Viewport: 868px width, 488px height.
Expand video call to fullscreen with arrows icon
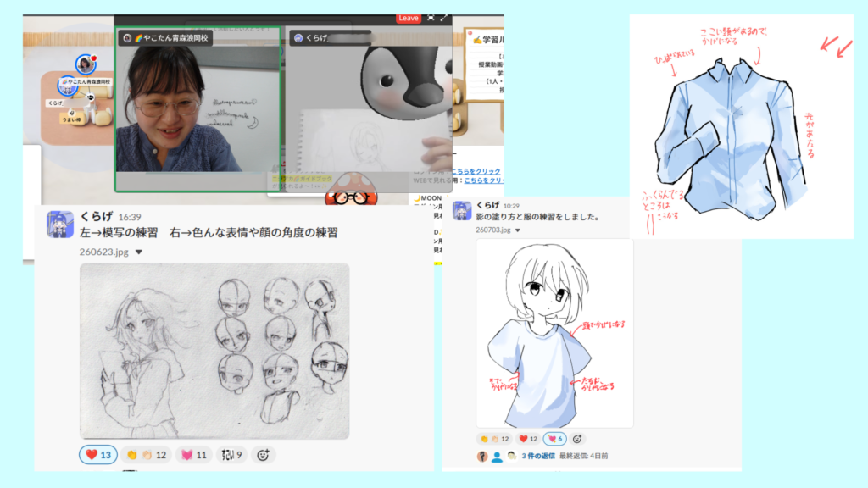click(444, 18)
